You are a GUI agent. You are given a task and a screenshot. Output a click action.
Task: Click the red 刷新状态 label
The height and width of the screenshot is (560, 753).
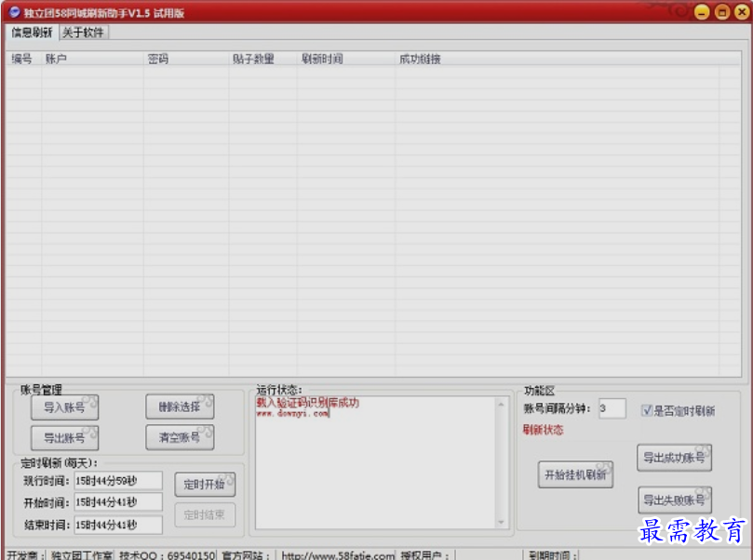(x=543, y=430)
